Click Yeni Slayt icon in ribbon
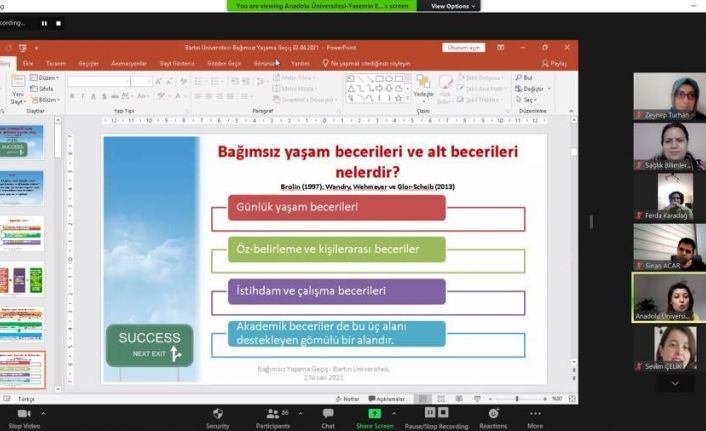Image resolution: width=706 pixels, height=431 pixels. coord(17,87)
